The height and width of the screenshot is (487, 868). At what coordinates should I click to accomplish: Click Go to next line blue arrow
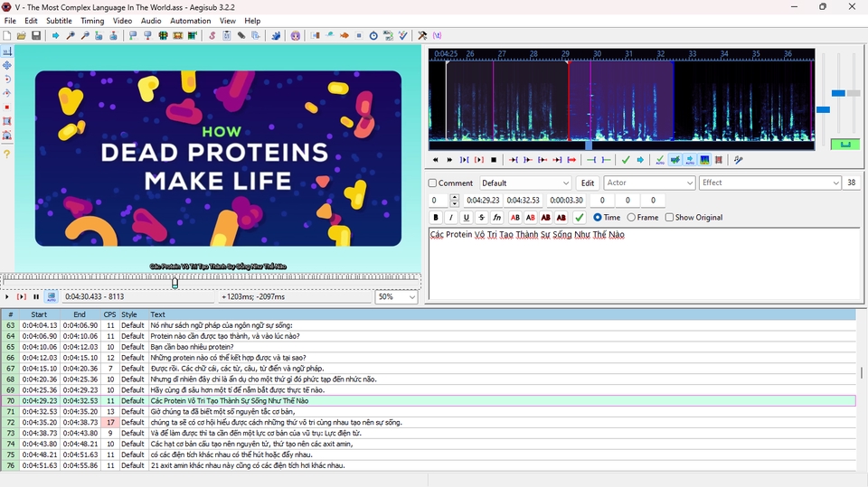tap(640, 160)
